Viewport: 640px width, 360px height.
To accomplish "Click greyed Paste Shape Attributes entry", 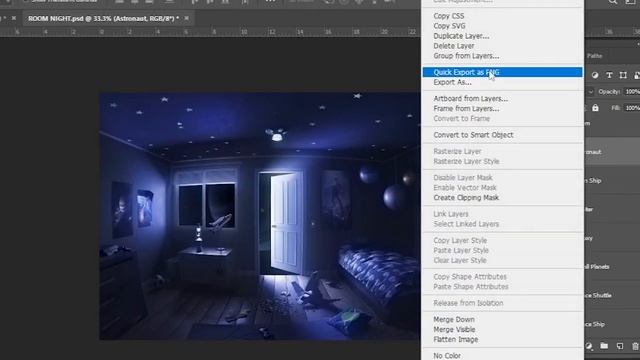I will (x=471, y=287).
